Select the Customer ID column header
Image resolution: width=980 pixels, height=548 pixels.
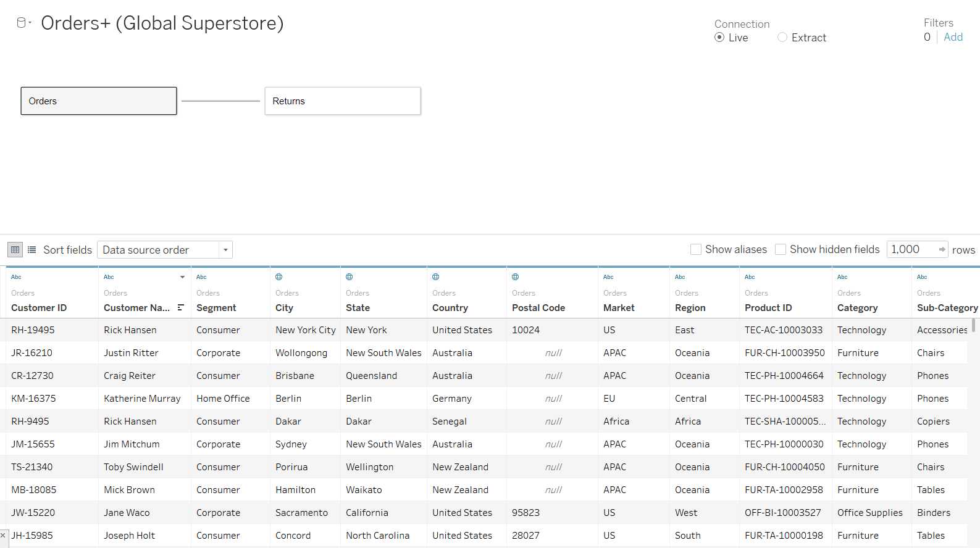click(39, 307)
